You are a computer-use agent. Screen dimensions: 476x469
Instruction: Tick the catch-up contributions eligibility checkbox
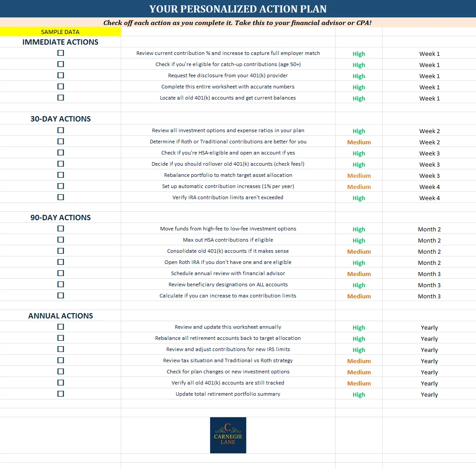pyautogui.click(x=61, y=64)
